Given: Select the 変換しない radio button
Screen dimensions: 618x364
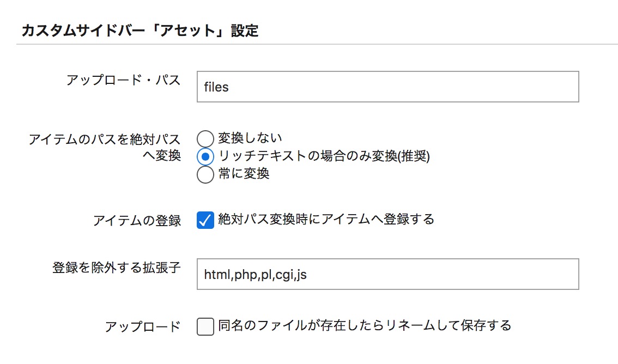Looking at the screenshot, I should tap(205, 138).
